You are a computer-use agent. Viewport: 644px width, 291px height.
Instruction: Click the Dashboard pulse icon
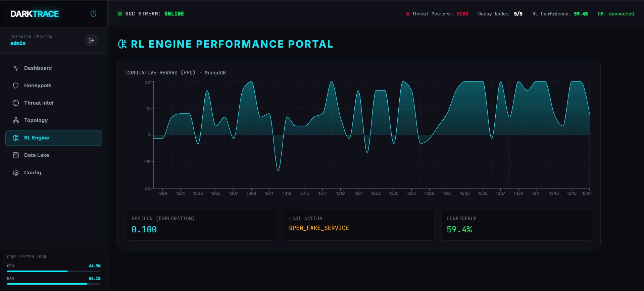(x=16, y=68)
